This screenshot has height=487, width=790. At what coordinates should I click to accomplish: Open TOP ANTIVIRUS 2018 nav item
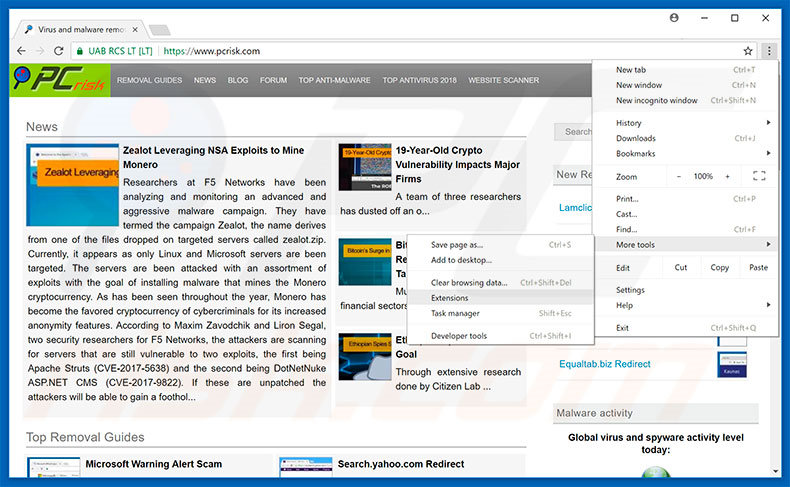coord(419,80)
